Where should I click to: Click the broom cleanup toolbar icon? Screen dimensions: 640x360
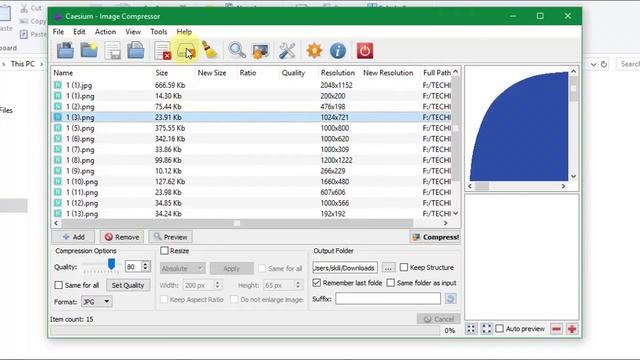tap(210, 51)
